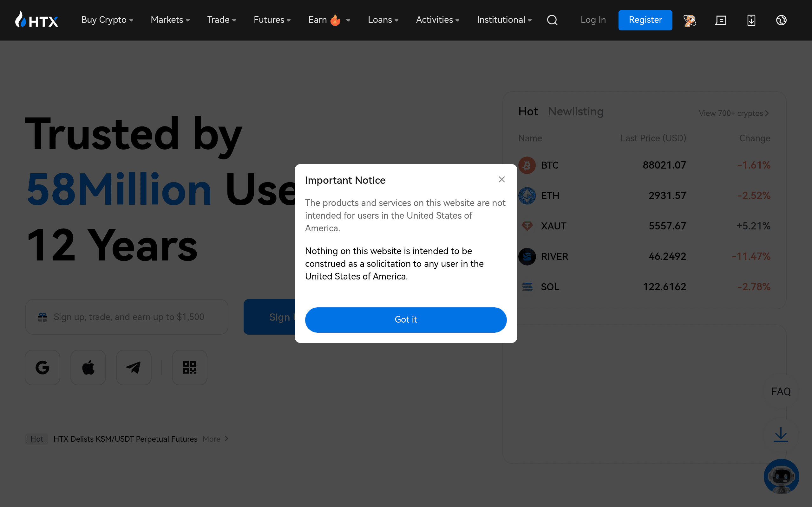Open the language globe icon
This screenshot has height=507, width=812.
[x=782, y=20]
